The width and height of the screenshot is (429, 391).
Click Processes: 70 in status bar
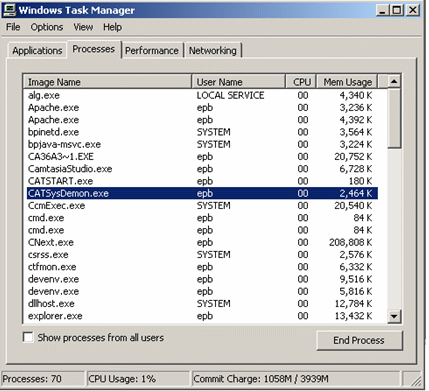tap(43, 379)
